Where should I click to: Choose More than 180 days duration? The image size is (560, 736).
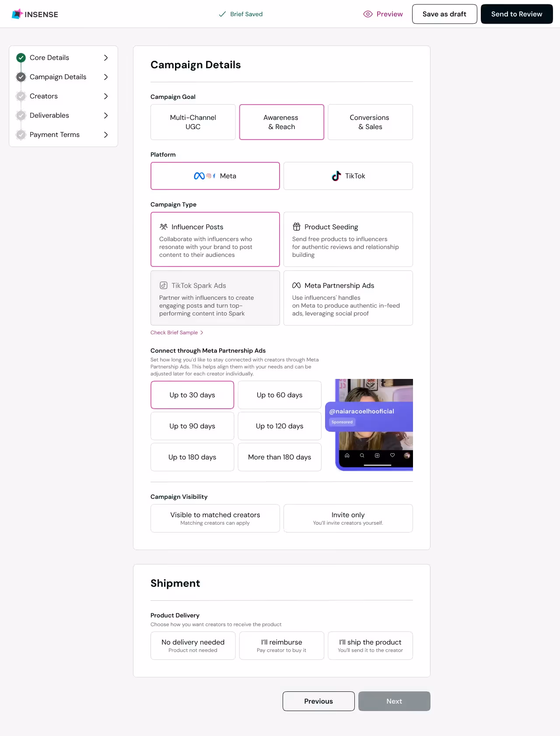coord(280,457)
